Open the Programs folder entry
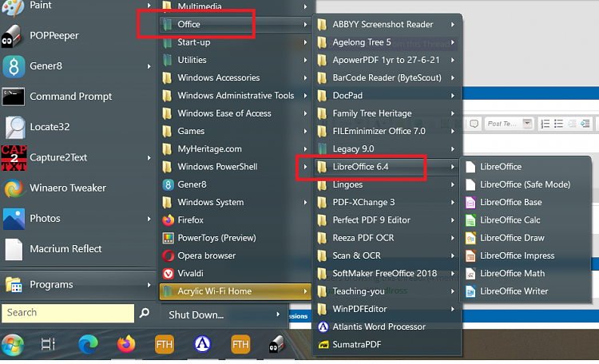 coord(77,284)
